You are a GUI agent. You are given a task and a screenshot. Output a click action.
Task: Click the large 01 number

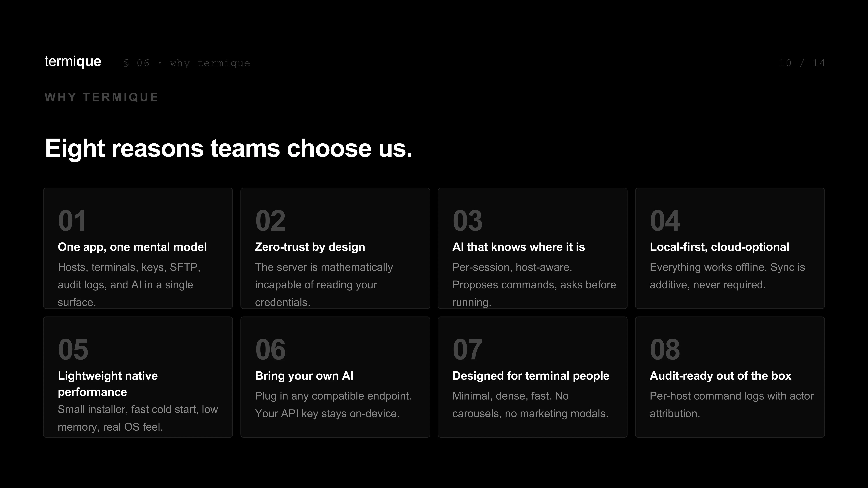[x=72, y=221]
